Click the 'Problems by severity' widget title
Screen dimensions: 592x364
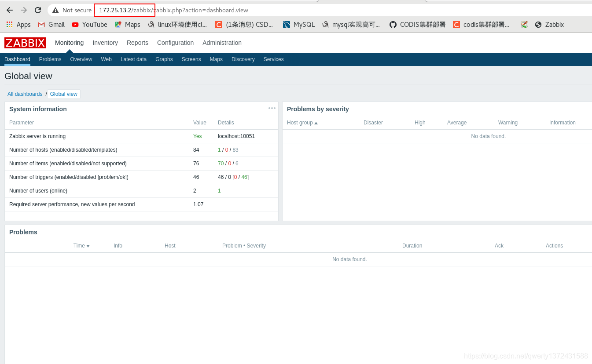point(318,109)
